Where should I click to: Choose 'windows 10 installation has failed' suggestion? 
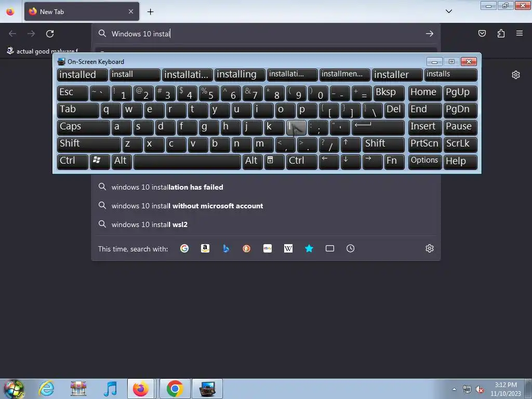pos(266,187)
